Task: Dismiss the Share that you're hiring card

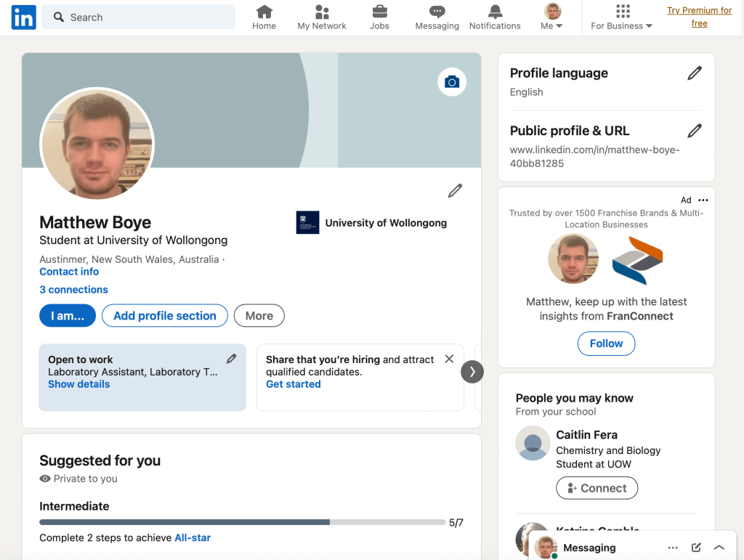Action: [x=449, y=359]
